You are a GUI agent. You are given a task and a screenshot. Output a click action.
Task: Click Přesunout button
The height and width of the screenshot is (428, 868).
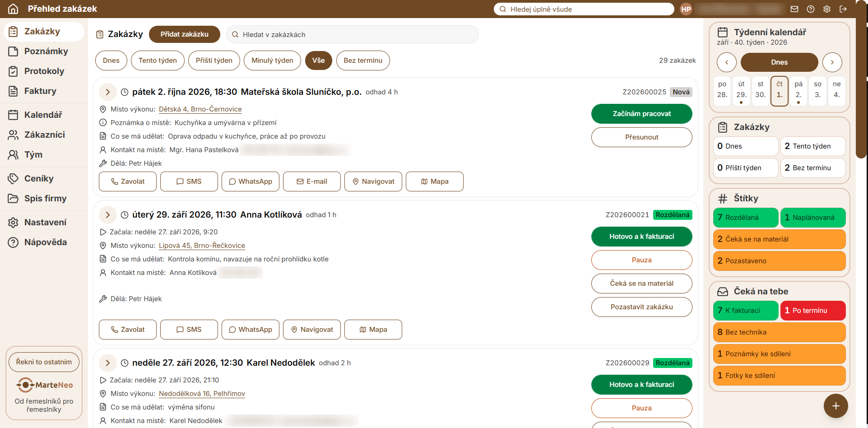tap(641, 137)
